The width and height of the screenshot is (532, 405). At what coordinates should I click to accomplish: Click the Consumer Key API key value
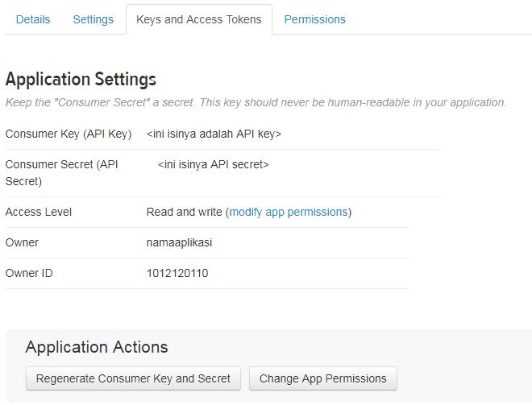pos(214,134)
